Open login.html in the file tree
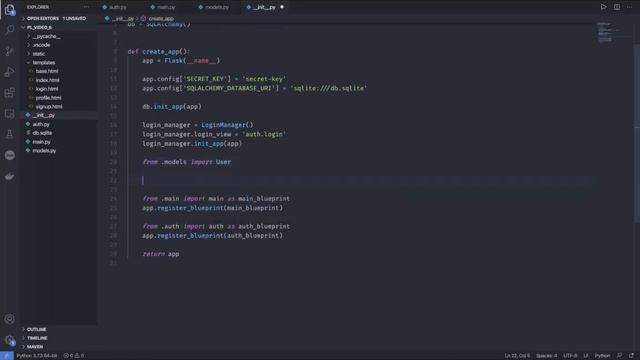 pyautogui.click(x=47, y=89)
